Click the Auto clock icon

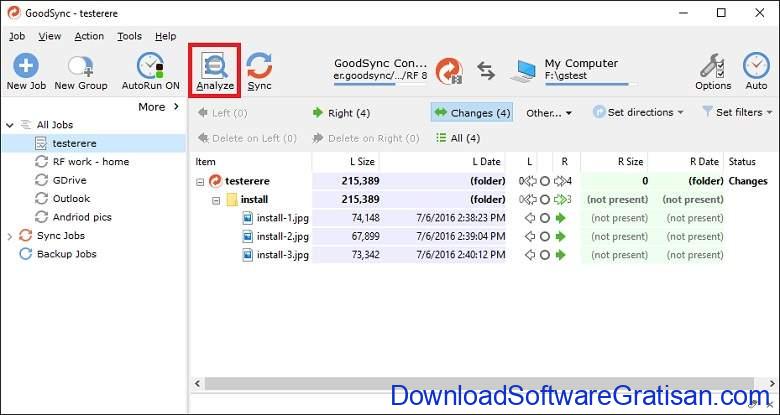pos(756,66)
